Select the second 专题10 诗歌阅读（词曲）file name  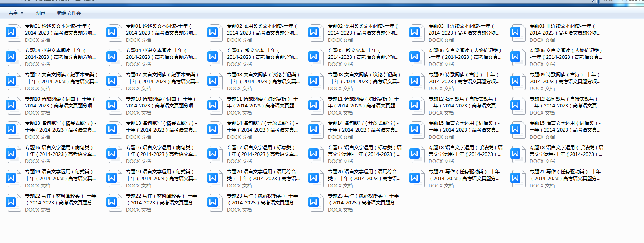point(161,102)
